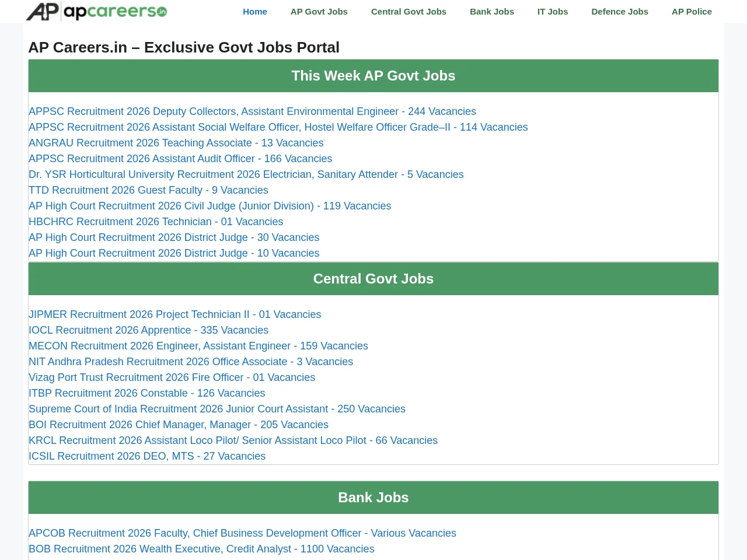Open HBCHRC Technician recruitment link
The image size is (747, 560).
156,222
